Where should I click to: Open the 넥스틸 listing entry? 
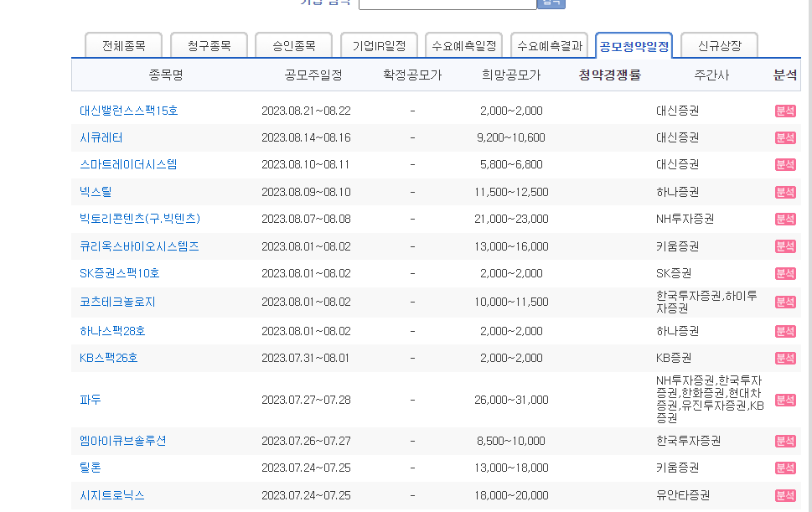coord(99,192)
